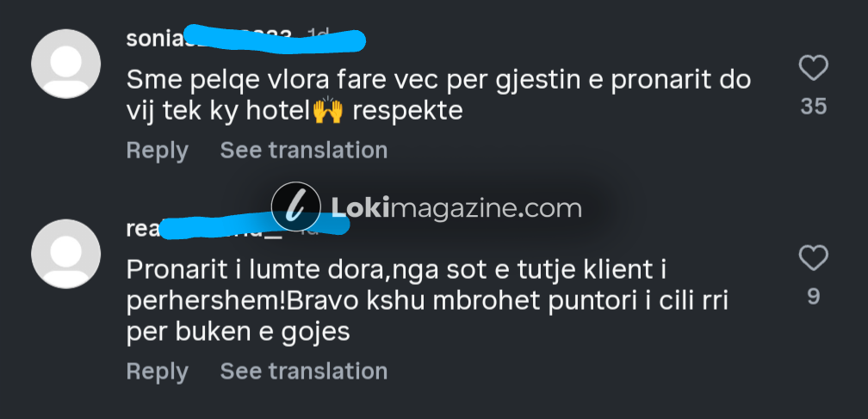Click the 35 like count
Image resolution: width=868 pixels, height=419 pixels.
tap(813, 106)
